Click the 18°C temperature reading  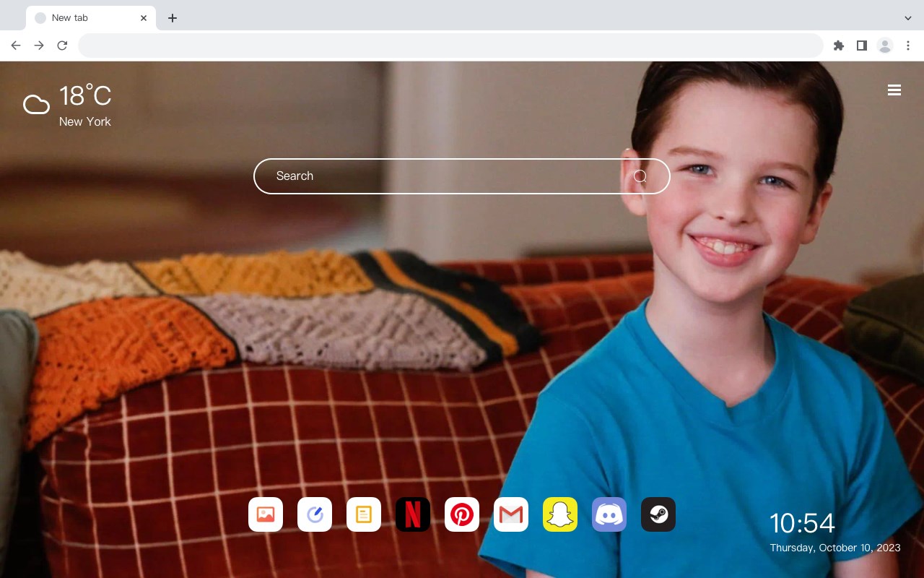[x=85, y=95]
